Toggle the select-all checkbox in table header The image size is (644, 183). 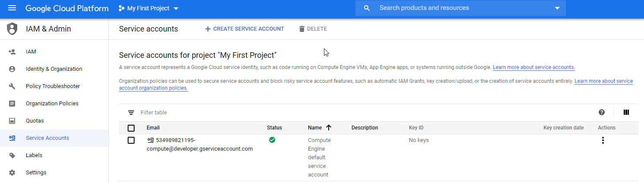pyautogui.click(x=131, y=128)
